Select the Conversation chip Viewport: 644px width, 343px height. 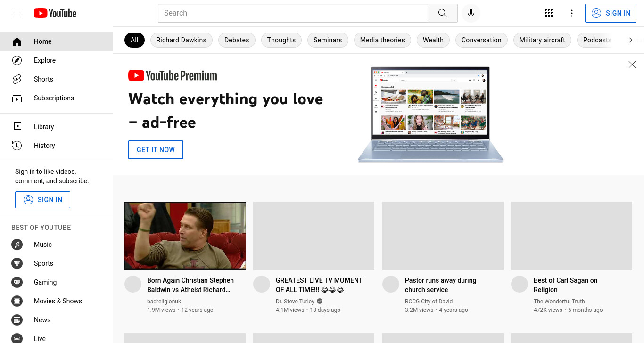481,40
